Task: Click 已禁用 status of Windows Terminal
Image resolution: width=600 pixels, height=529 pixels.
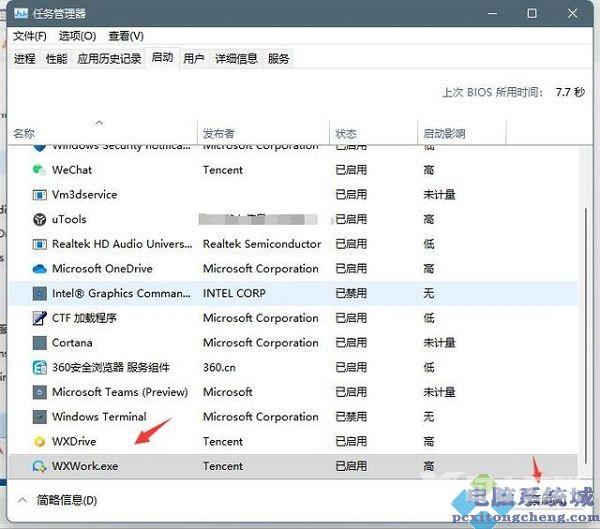Action: tap(351, 416)
